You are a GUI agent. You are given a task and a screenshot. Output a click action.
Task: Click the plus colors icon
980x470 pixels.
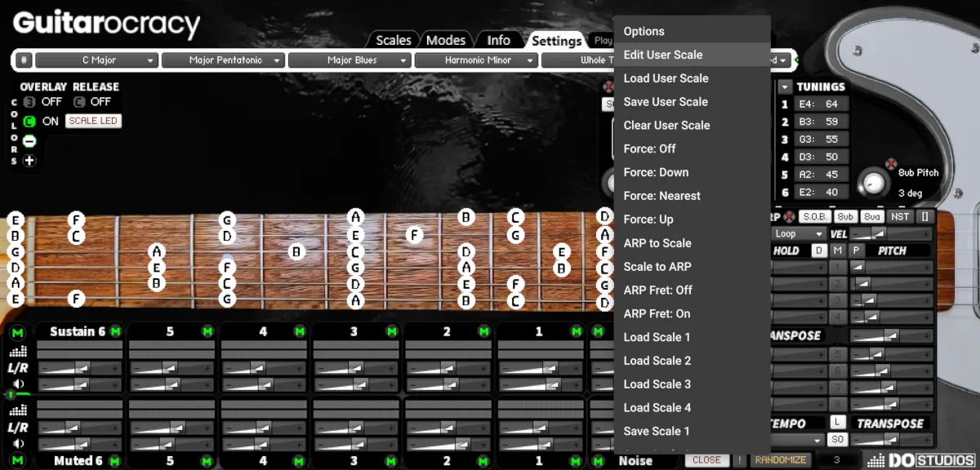(x=29, y=161)
